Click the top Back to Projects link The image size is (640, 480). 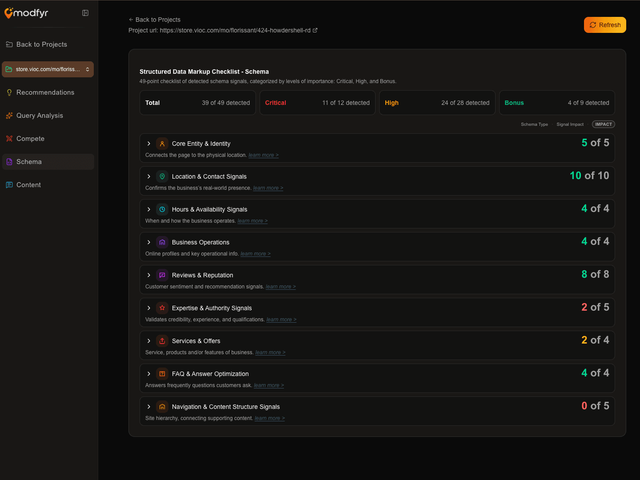point(154,20)
